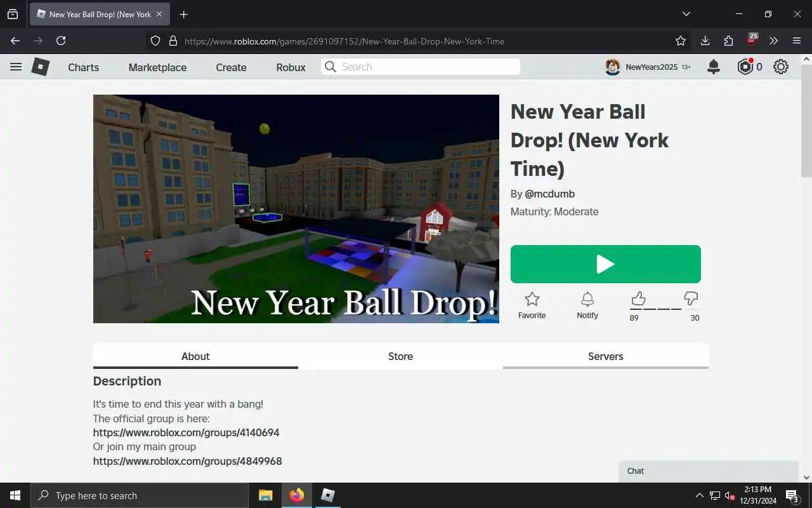Open Charts in Roblox navigation
812x508 pixels.
[x=84, y=67]
